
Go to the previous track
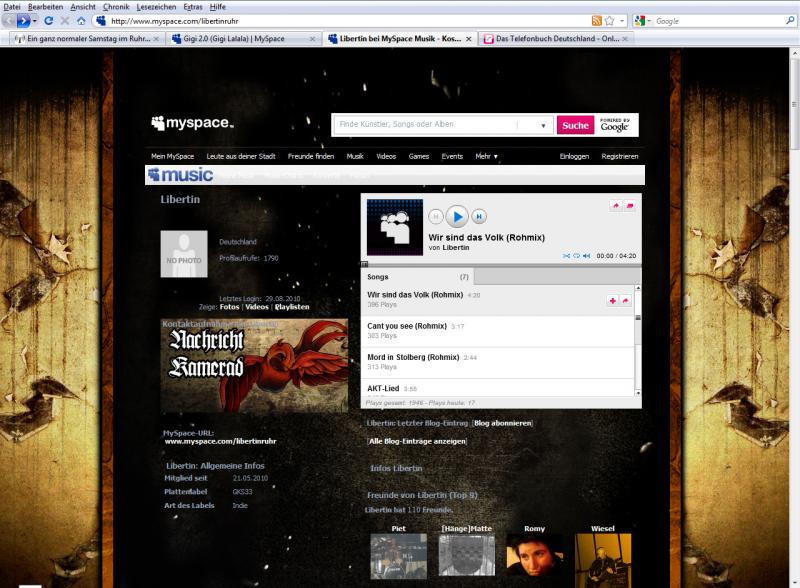[435, 216]
